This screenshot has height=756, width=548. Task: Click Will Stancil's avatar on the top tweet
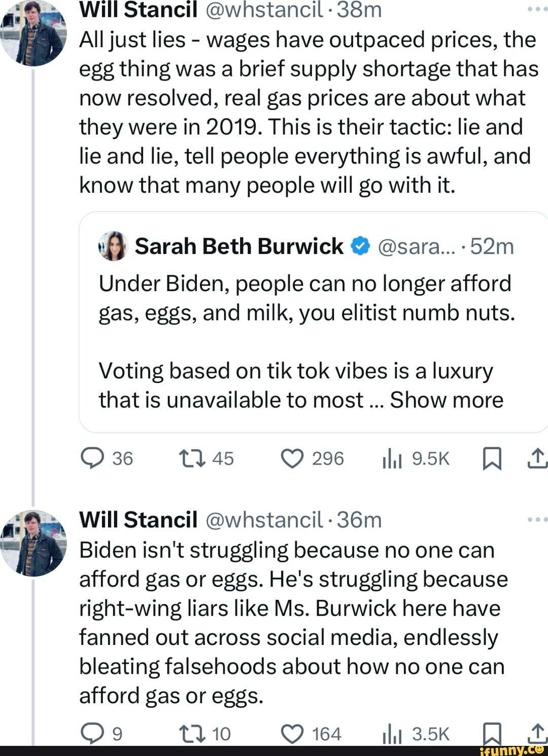(33, 33)
